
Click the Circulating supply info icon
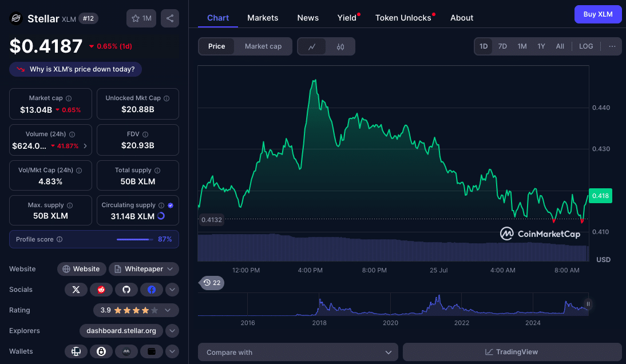tap(161, 205)
